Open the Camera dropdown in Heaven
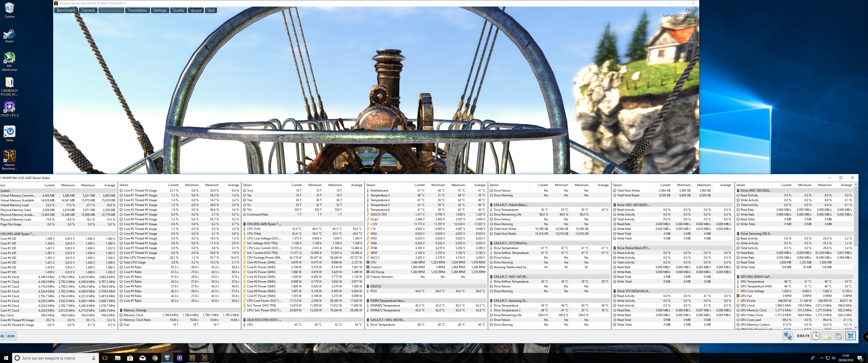 (x=88, y=10)
